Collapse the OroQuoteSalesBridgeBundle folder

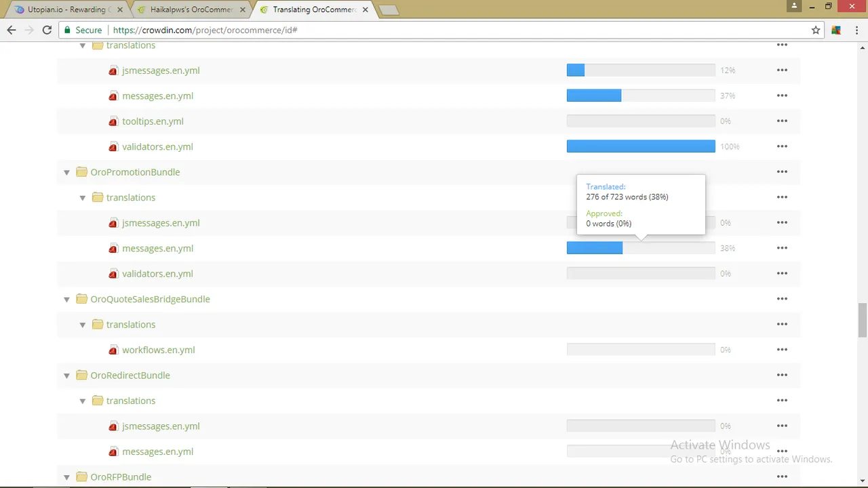click(66, 300)
